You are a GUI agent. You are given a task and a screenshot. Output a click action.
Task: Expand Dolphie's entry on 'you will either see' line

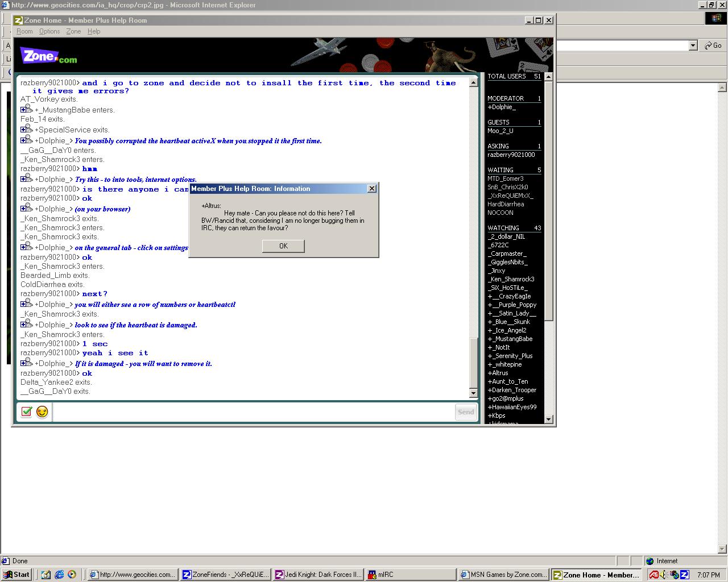[x=27, y=304]
